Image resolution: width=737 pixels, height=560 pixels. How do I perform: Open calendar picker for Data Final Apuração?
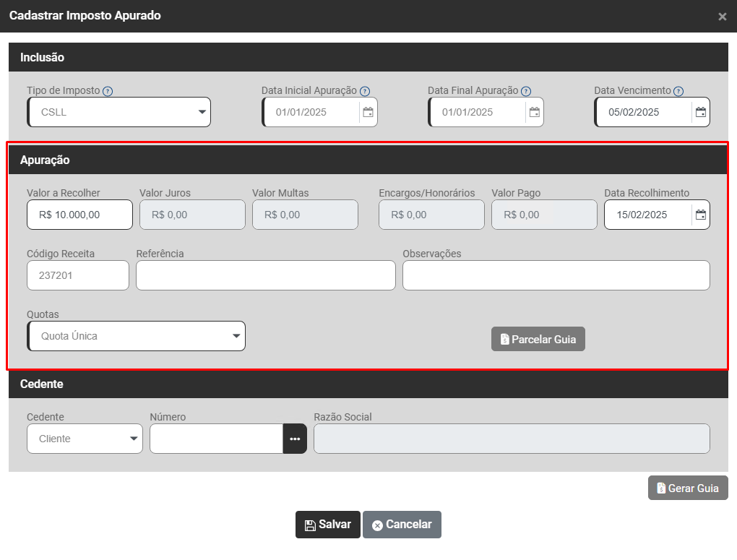click(534, 112)
